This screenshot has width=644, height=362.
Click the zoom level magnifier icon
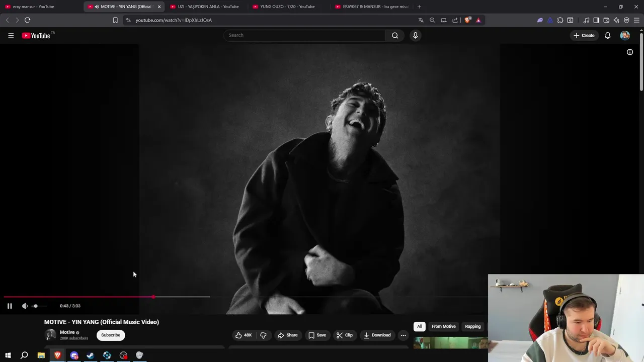click(x=432, y=20)
